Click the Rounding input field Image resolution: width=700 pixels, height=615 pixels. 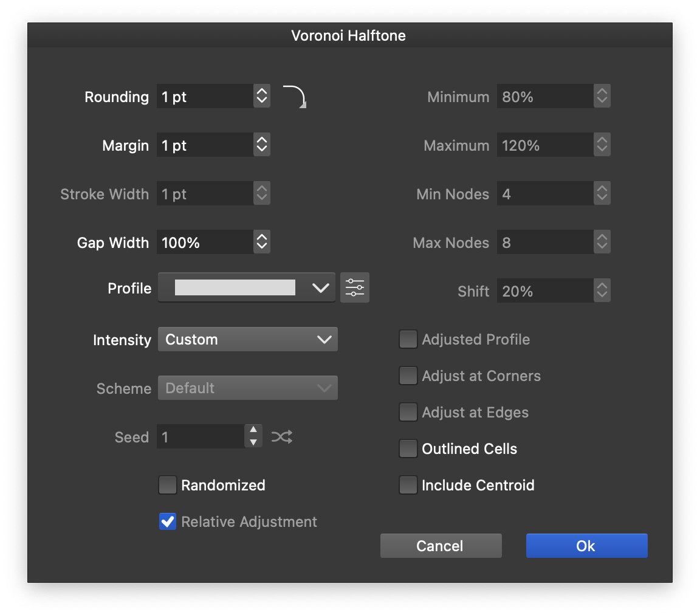205,97
